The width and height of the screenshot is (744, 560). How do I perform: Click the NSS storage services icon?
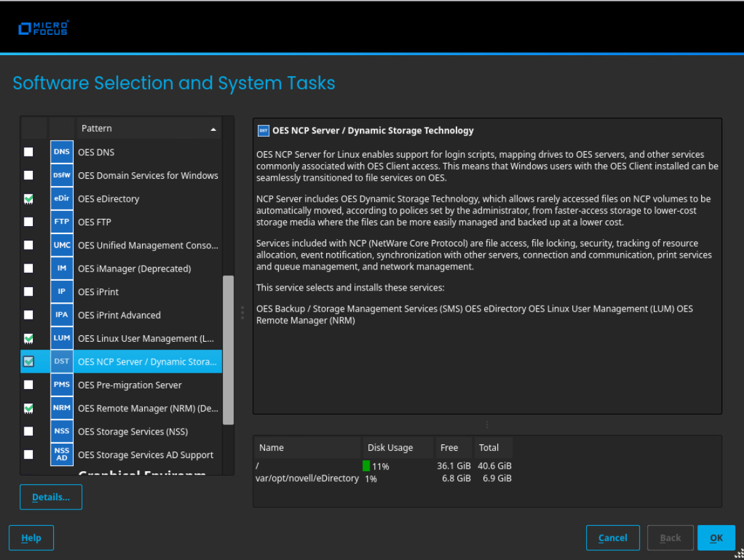tap(62, 432)
